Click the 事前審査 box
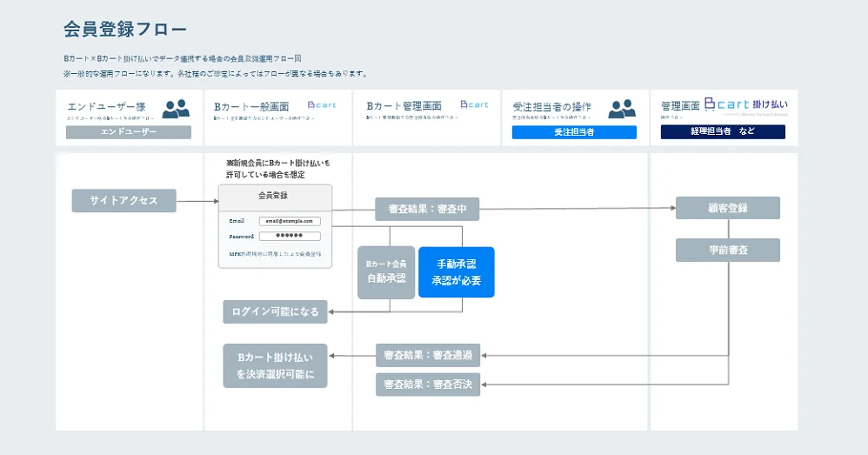The height and width of the screenshot is (455, 868). (728, 251)
